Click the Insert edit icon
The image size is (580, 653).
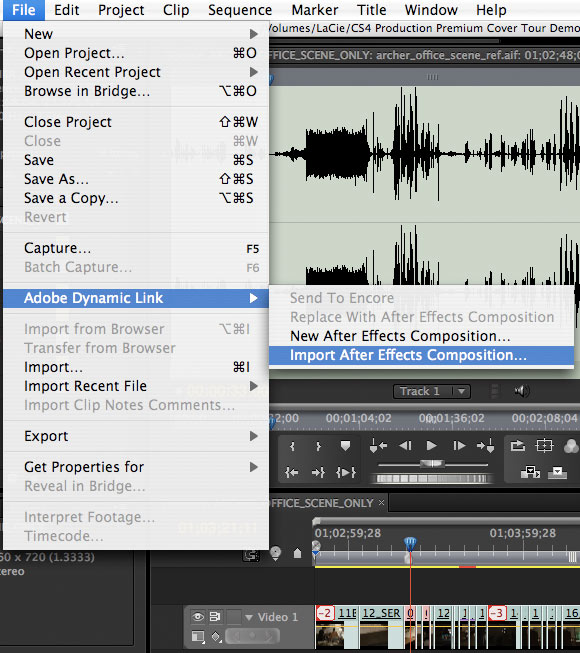pyautogui.click(x=530, y=472)
